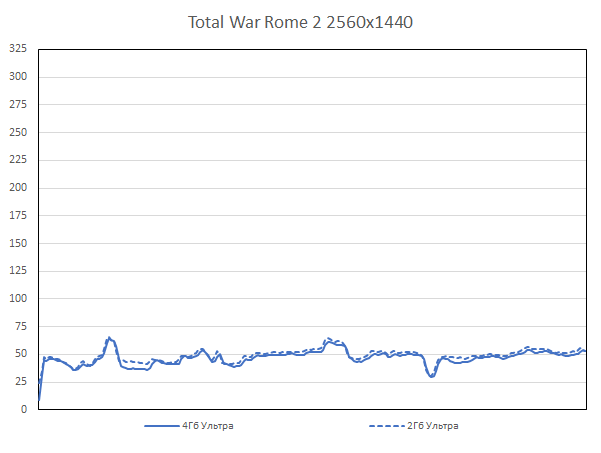Screen dimensions: 601x453
Task: Click the dashed line legend marker
Action: (387, 426)
